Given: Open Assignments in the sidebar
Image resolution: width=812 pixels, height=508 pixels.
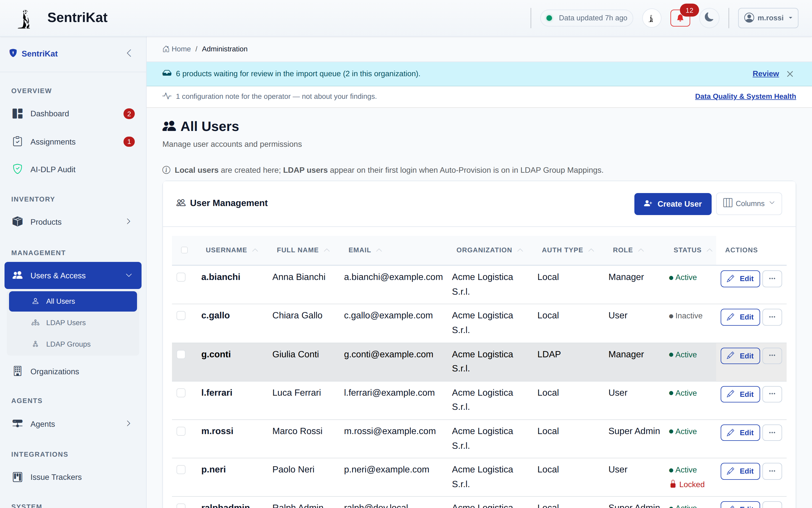Looking at the screenshot, I should click(73, 142).
